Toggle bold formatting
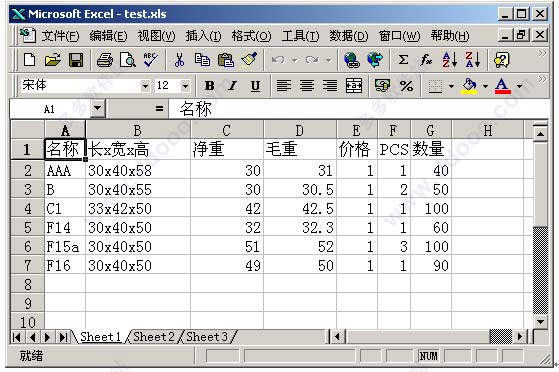The image size is (559, 372). (210, 86)
